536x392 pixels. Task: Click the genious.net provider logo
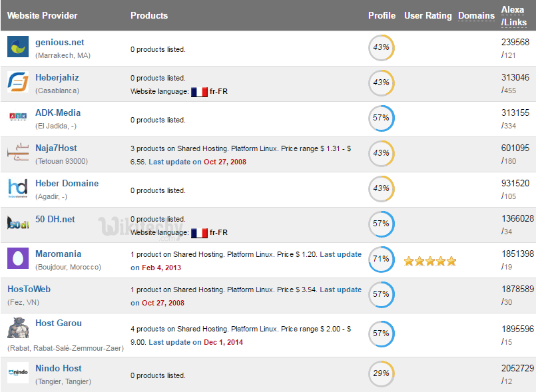18,47
